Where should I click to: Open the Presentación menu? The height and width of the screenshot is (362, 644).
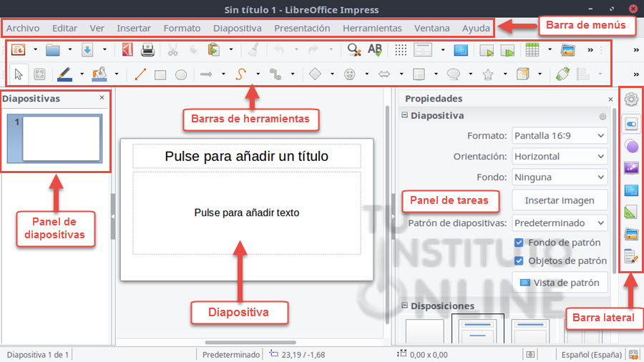point(302,29)
